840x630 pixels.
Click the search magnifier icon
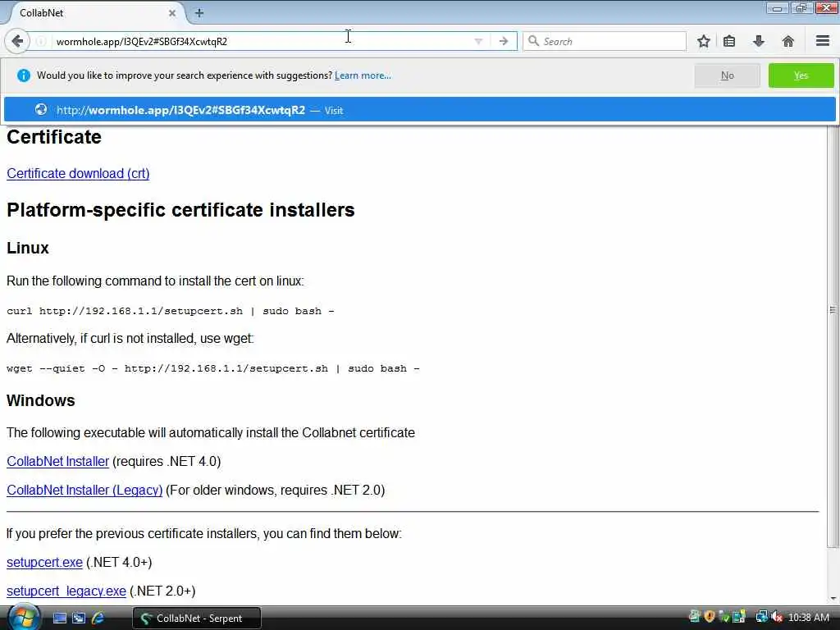coord(533,41)
